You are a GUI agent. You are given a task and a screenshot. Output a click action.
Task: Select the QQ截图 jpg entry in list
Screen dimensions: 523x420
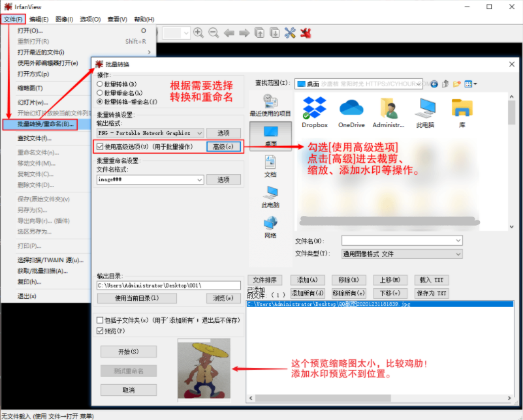380,304
